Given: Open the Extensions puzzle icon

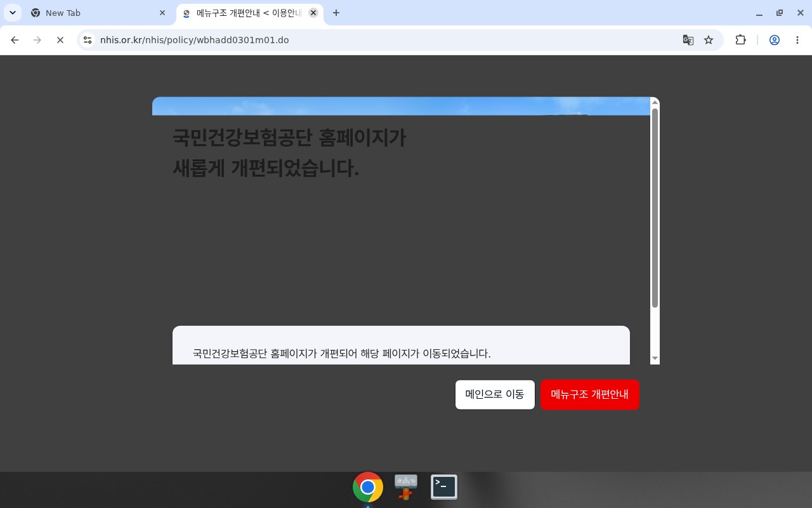Looking at the screenshot, I should click(x=740, y=40).
